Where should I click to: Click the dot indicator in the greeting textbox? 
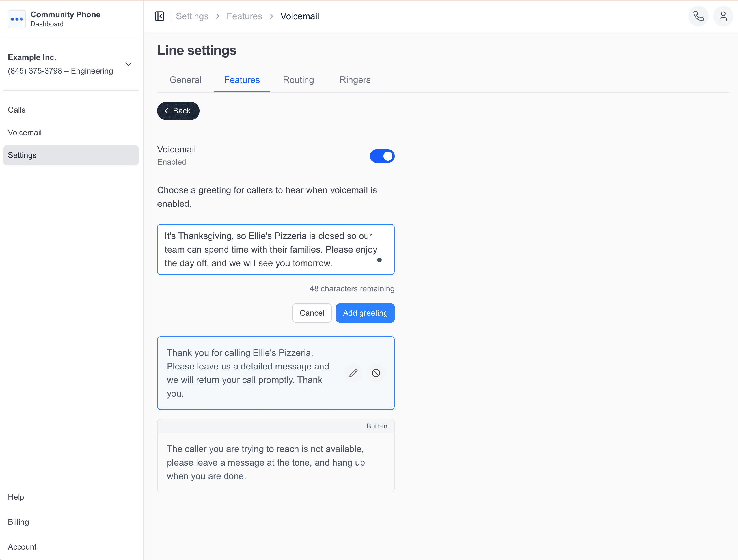379,260
